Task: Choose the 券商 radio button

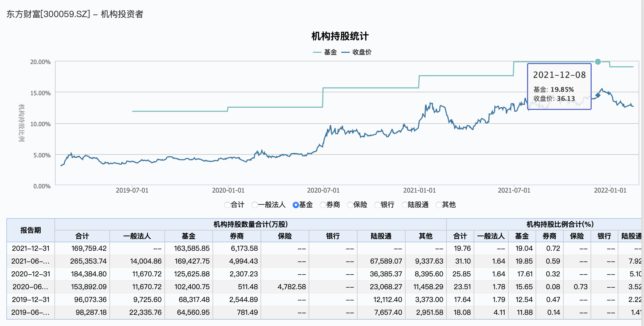Action: (x=323, y=205)
